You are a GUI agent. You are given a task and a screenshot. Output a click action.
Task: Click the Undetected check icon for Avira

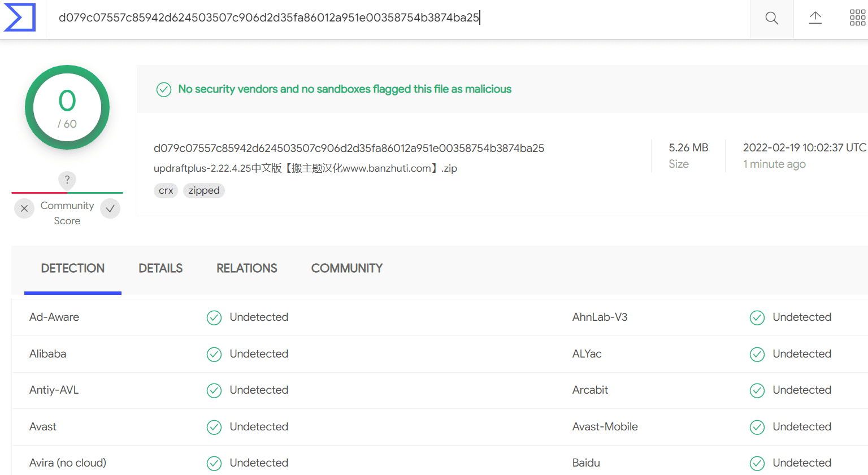coord(214,464)
